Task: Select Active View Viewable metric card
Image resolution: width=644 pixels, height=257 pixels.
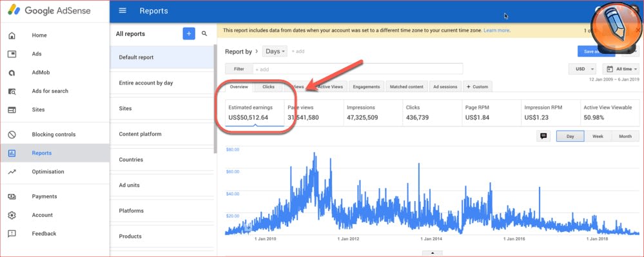Action: pyautogui.click(x=609, y=113)
